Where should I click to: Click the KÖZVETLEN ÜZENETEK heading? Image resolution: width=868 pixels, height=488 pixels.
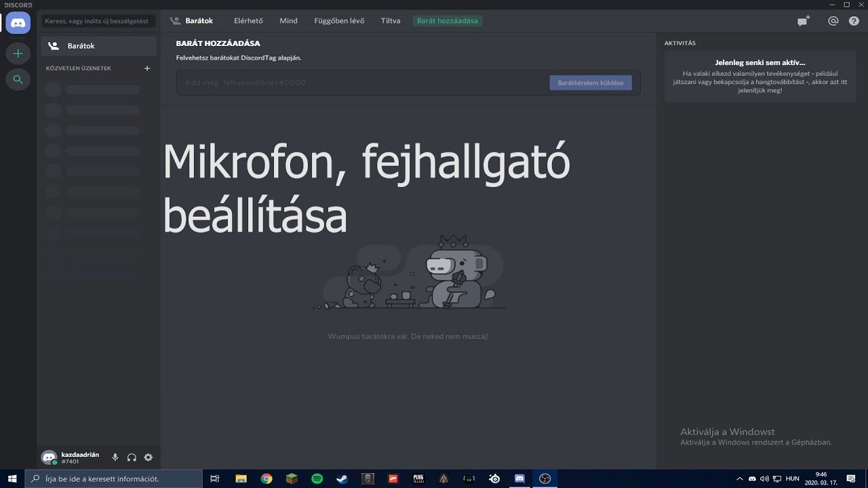pos(79,68)
